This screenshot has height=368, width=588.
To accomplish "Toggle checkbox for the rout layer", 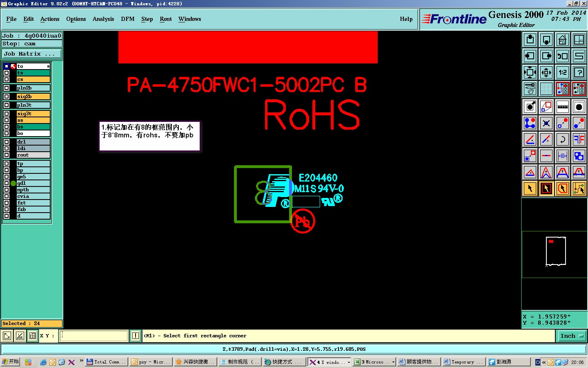I will (x=7, y=155).
